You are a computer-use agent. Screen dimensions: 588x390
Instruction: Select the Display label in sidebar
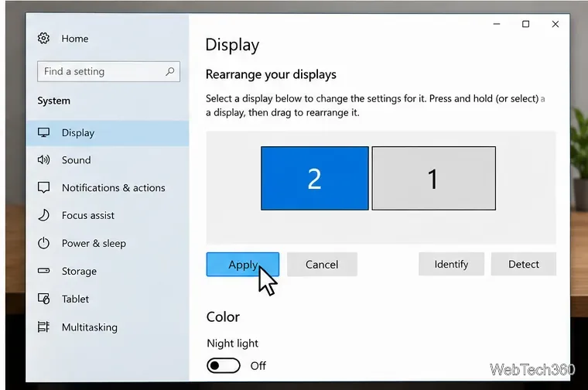pos(78,133)
